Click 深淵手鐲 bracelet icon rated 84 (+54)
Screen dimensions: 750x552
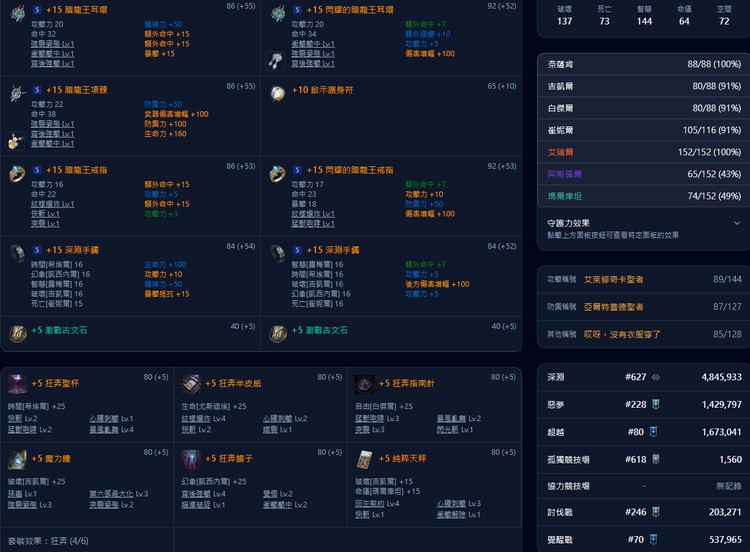tap(18, 254)
